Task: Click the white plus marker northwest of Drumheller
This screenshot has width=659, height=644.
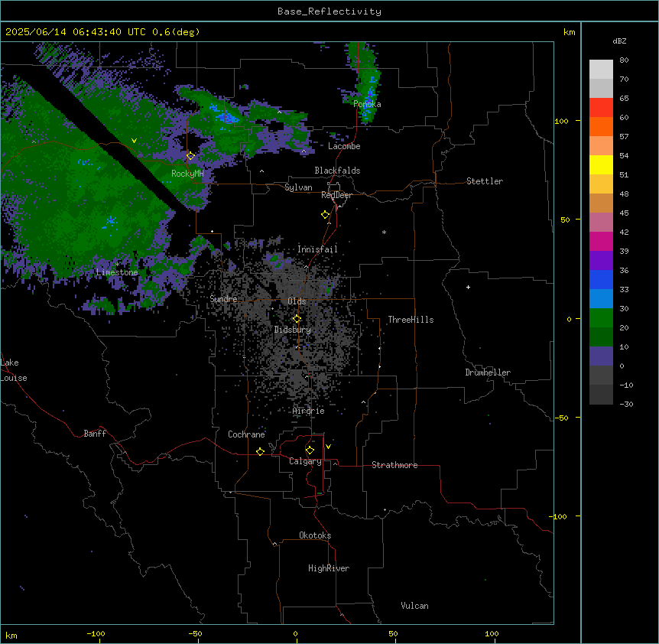Action: click(468, 287)
